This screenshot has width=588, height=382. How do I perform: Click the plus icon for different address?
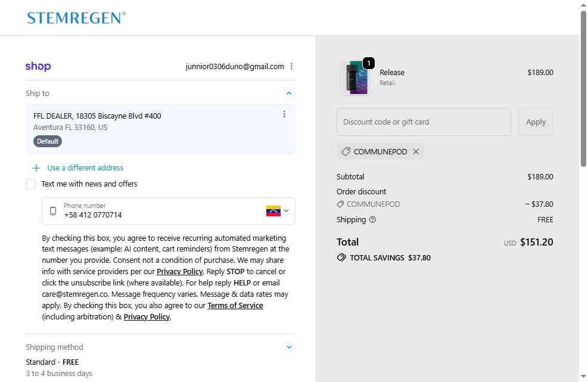coord(36,168)
